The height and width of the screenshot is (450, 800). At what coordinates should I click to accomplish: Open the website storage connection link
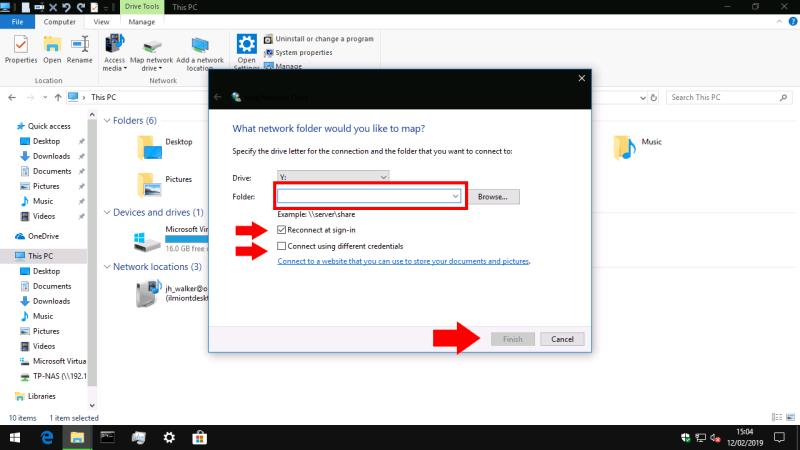[x=404, y=261]
